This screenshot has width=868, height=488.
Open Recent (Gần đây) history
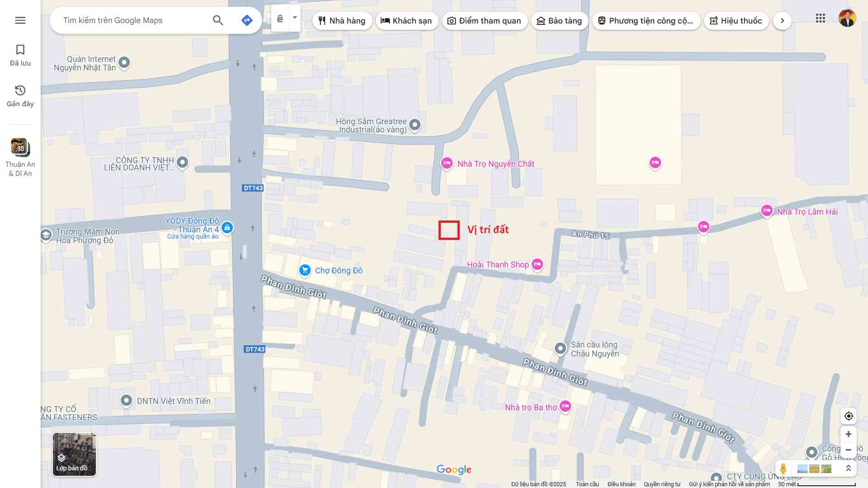click(20, 95)
